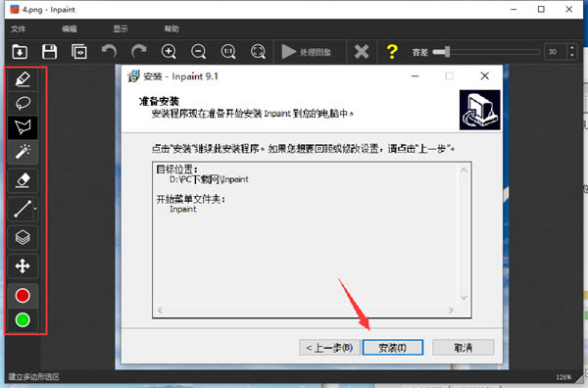Image resolution: width=588 pixels, height=388 pixels.
Task: Click the 处理图像 process button
Action: [307, 52]
